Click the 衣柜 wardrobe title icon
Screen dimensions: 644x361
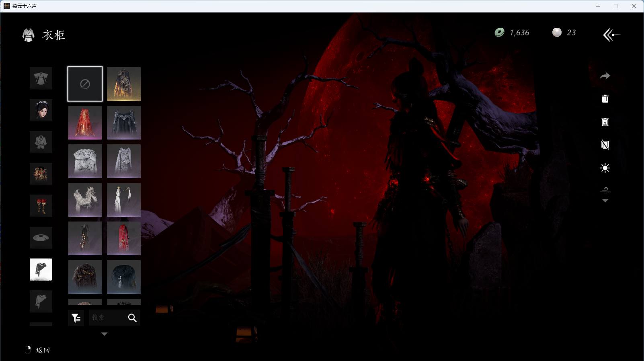pos(28,35)
